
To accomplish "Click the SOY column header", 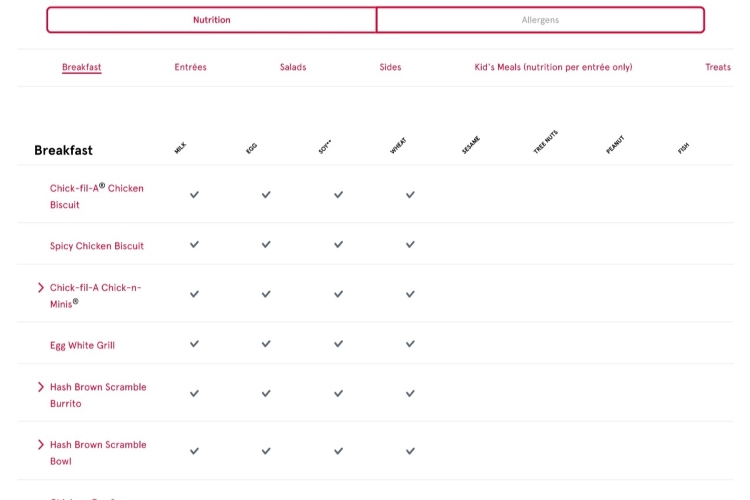I will (x=325, y=146).
